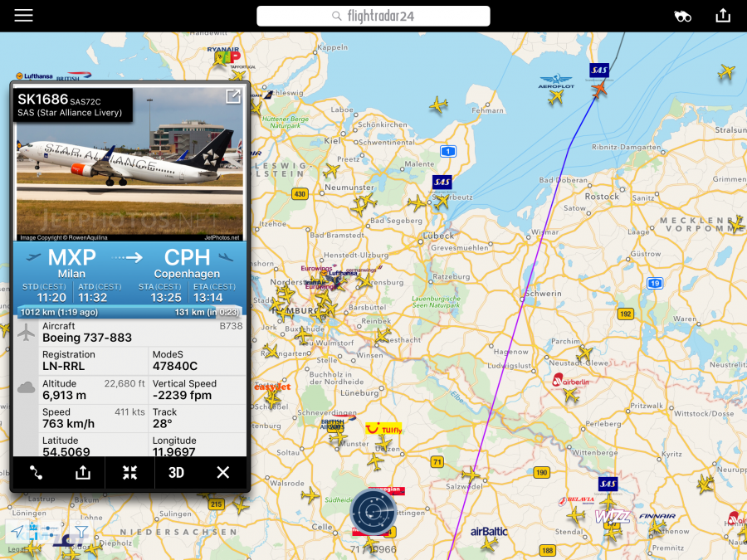Viewport: 747px width, 560px height.
Task: Select the MXP Milan departure airport
Action: (x=71, y=263)
